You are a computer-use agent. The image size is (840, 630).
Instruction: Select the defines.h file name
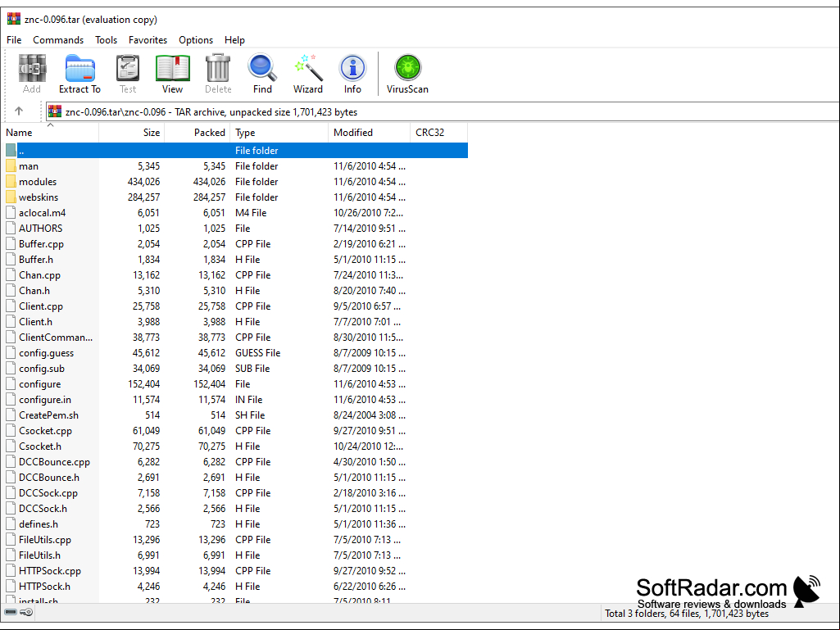[x=39, y=524]
